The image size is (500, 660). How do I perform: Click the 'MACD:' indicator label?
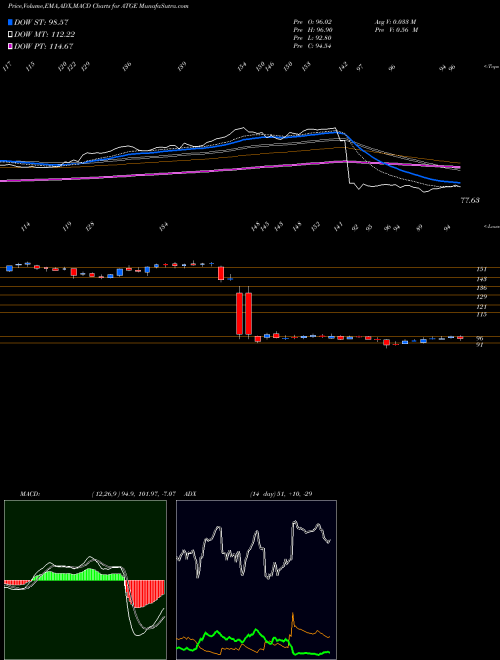pyautogui.click(x=30, y=493)
